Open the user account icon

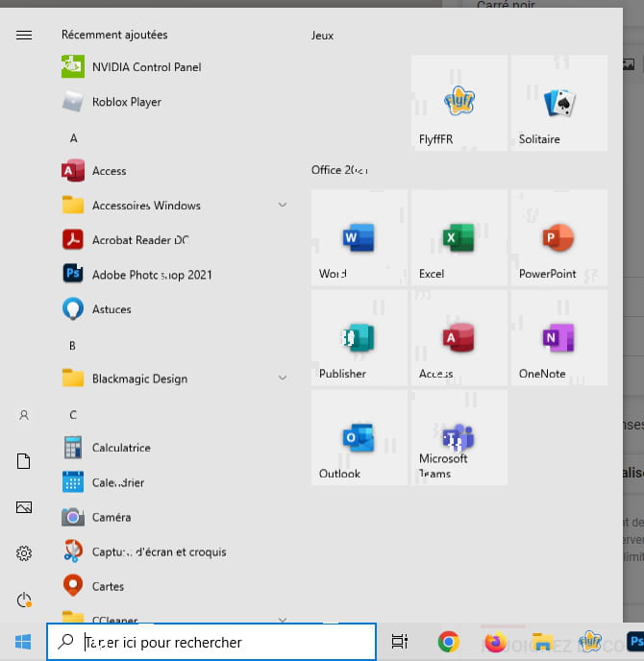coord(24,415)
